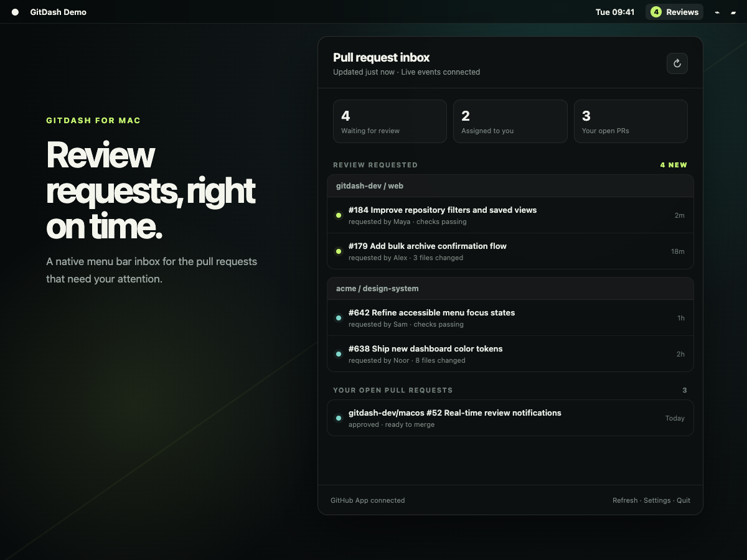Open PR #52 Real-time review notifications

coord(510,418)
